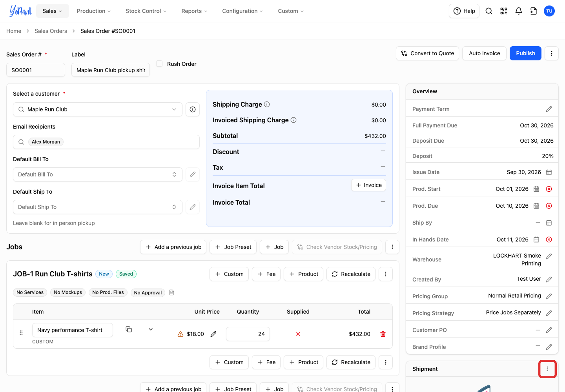Open the Default Bill To dropdown
This screenshot has height=392, width=565.
point(98,174)
